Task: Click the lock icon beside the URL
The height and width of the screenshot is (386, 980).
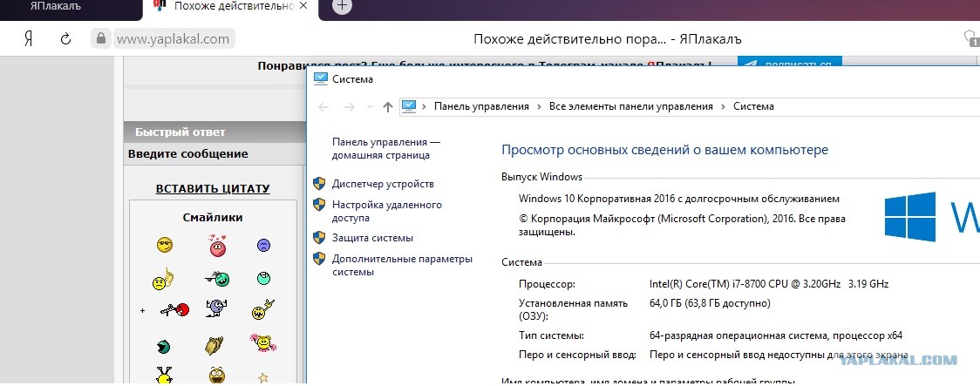Action: (x=100, y=38)
